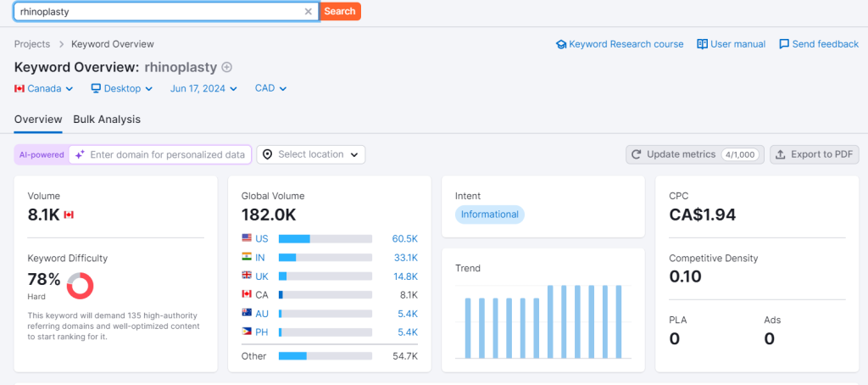Click the Other volume progress bar
This screenshot has width=868, height=385.
(325, 355)
